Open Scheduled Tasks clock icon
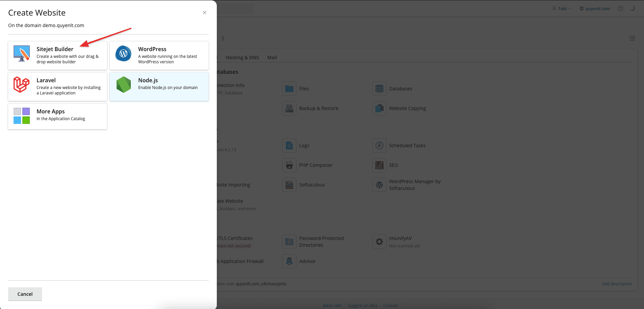The image size is (644, 309). click(379, 146)
